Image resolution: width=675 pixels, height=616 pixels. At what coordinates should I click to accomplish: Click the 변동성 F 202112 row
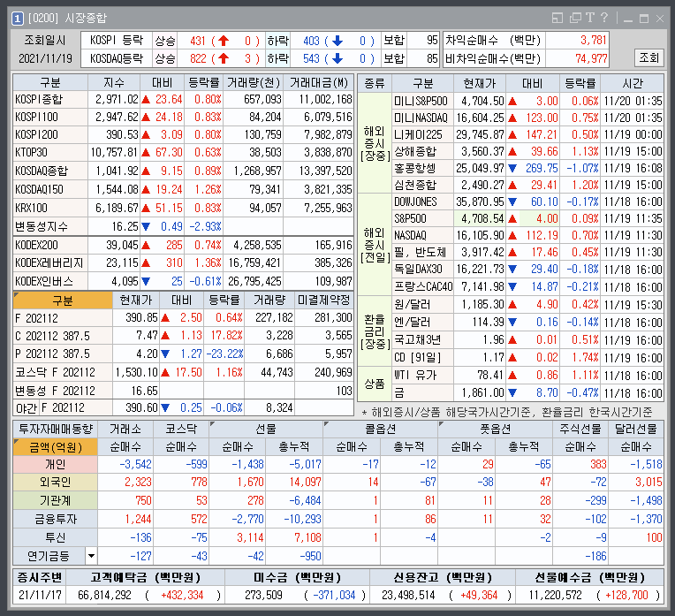(x=184, y=391)
